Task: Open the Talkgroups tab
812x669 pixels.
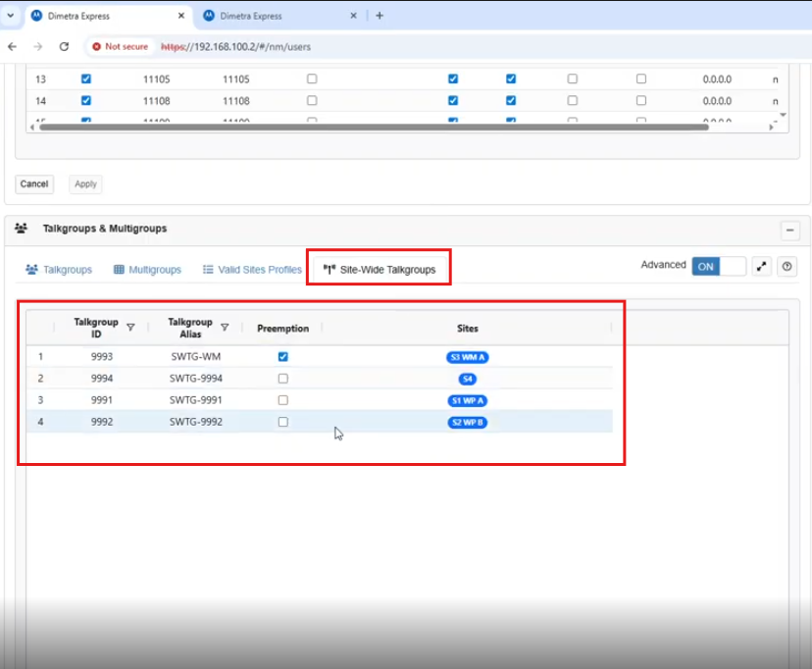Action: click(59, 269)
